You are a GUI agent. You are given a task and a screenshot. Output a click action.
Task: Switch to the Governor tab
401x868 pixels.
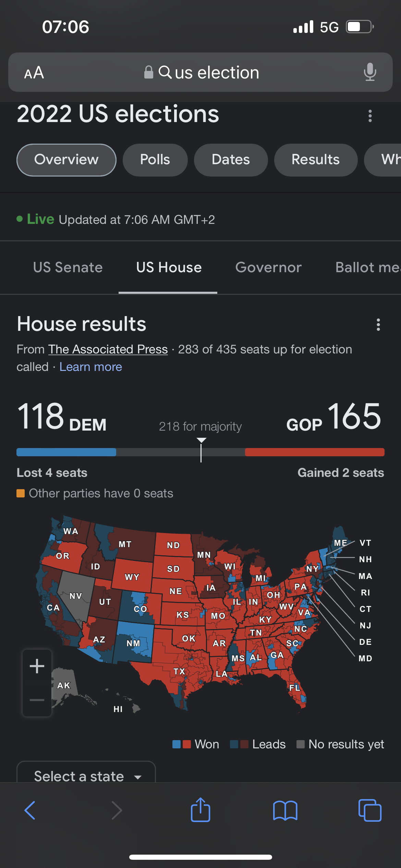[268, 267]
